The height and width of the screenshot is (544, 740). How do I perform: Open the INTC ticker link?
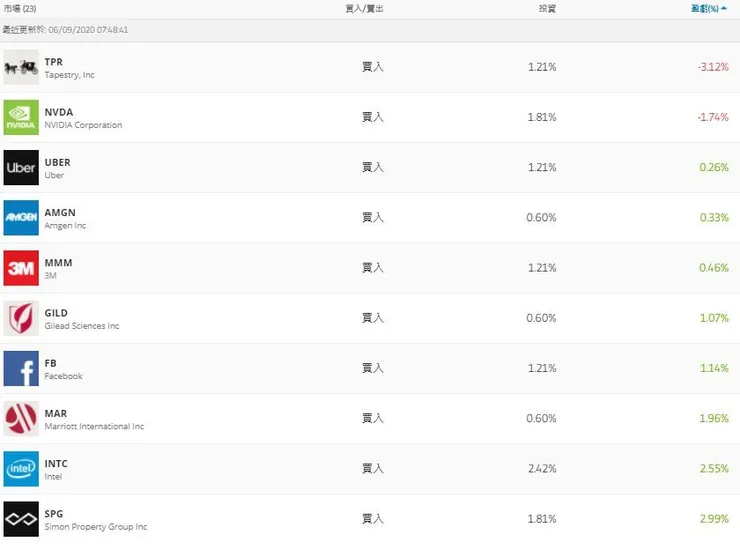pos(56,464)
